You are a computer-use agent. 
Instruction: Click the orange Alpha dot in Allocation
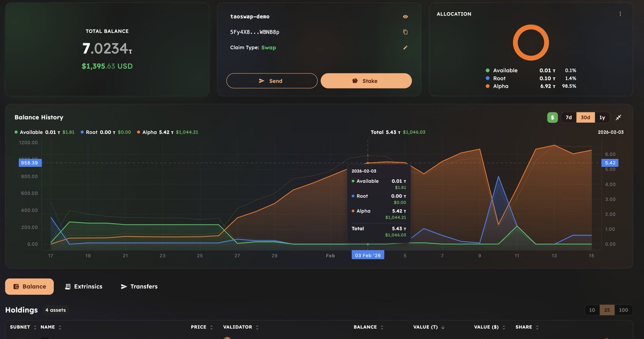[x=487, y=86]
